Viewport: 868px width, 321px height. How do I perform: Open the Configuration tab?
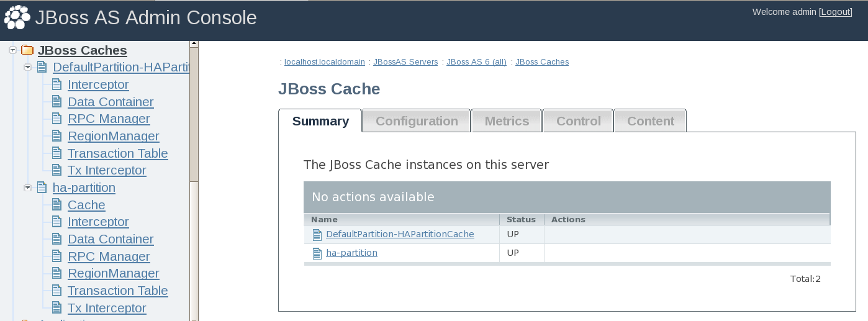(417, 121)
